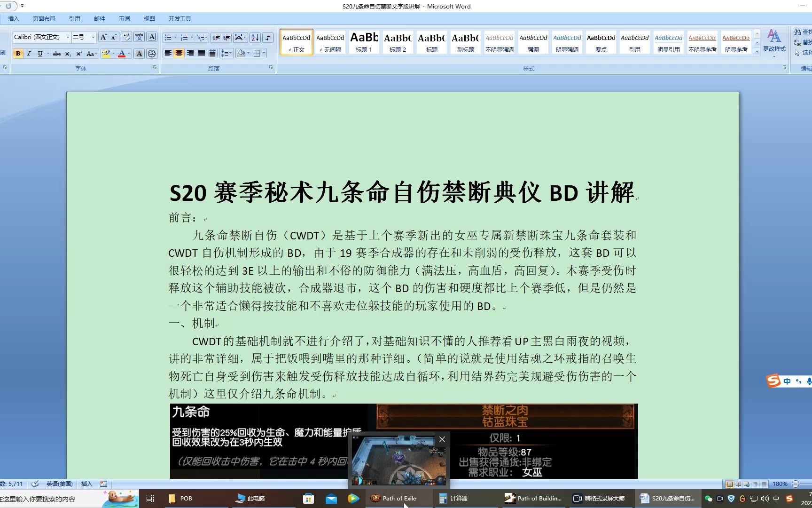Toggle superscript formatting
The image size is (812, 508).
click(79, 54)
